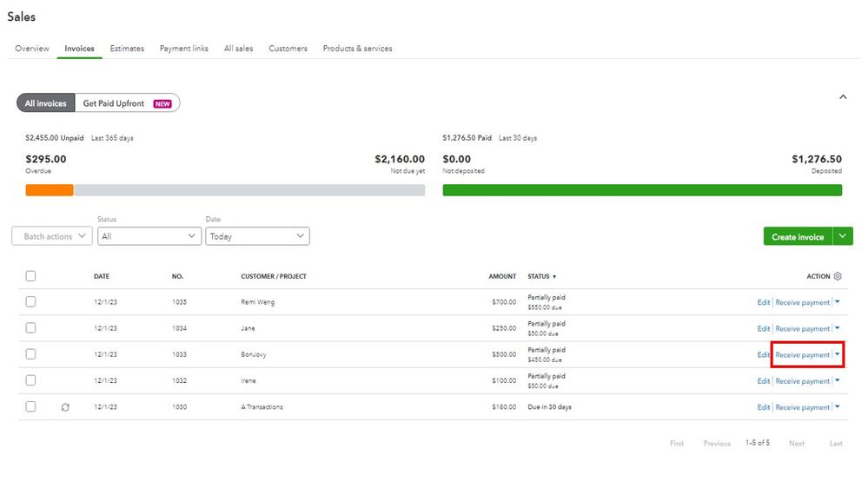Edit invoice 1035 for Remi Weng
The image size is (868, 488).
point(764,302)
